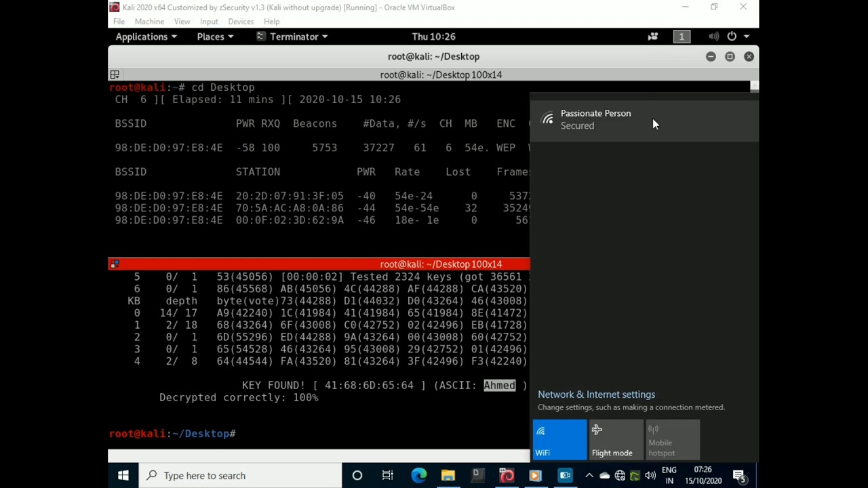Image resolution: width=868 pixels, height=488 pixels.
Task: Click the #Data value 37227
Action: point(378,148)
